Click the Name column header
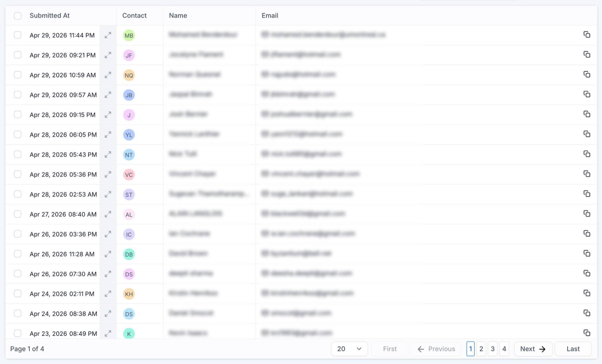Image resolution: width=602 pixels, height=364 pixels. pyautogui.click(x=178, y=16)
